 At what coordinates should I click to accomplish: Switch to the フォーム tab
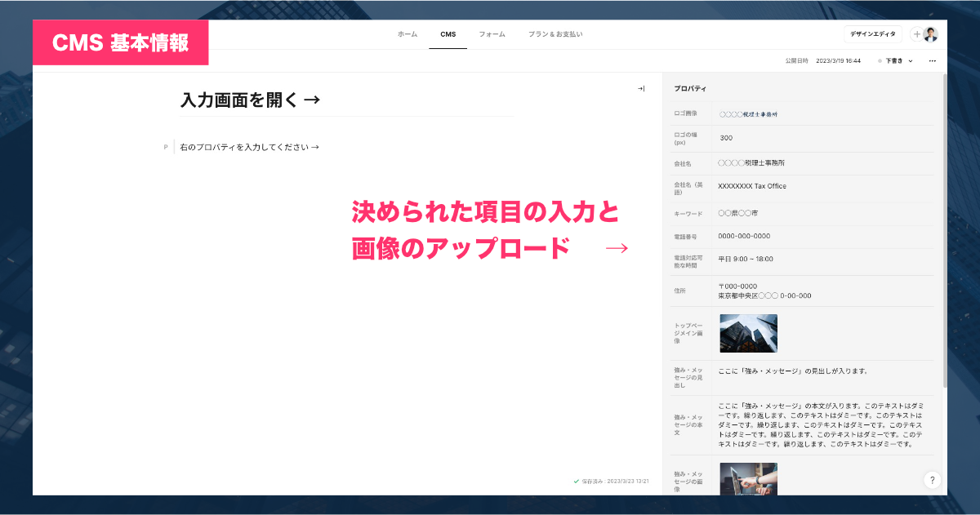(492, 34)
